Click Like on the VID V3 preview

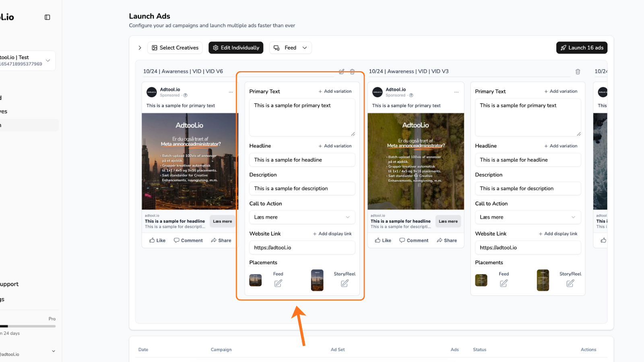pos(383,241)
